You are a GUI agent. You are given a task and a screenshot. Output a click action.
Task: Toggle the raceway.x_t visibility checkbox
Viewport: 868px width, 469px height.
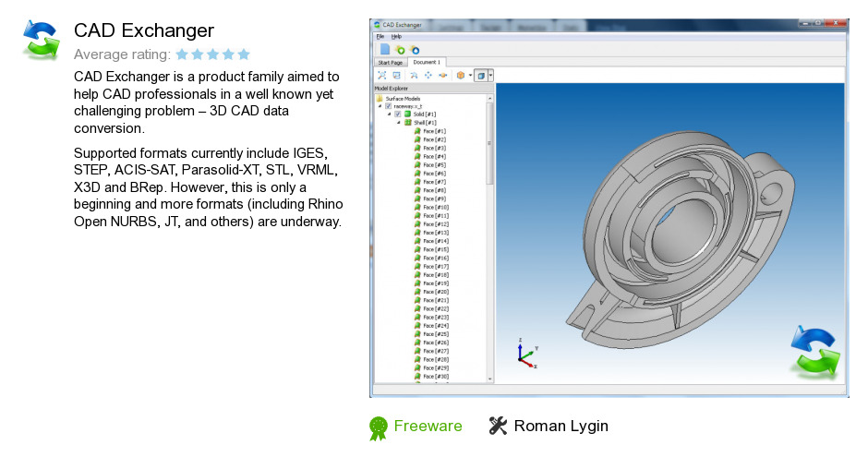389,106
